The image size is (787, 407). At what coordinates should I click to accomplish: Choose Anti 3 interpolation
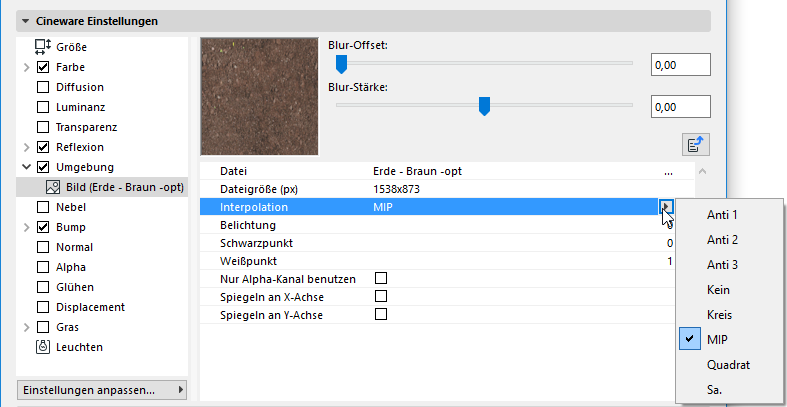(729, 265)
